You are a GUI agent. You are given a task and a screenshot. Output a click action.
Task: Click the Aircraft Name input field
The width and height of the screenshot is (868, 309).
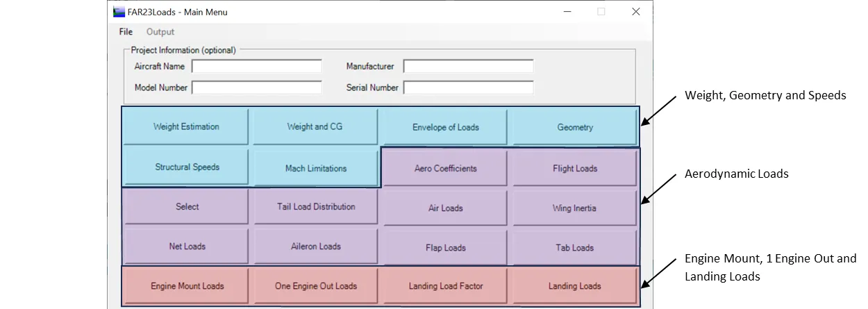point(256,67)
